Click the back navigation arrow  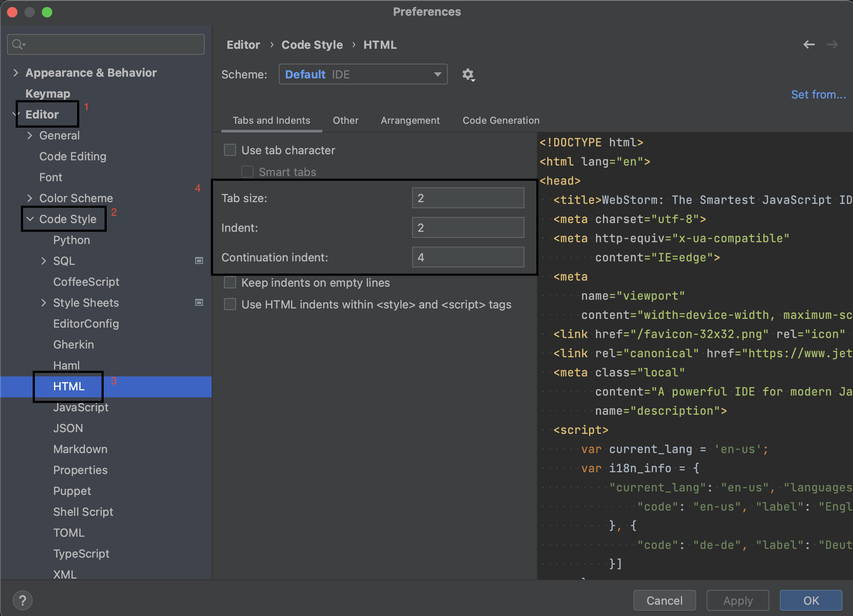[x=809, y=44]
